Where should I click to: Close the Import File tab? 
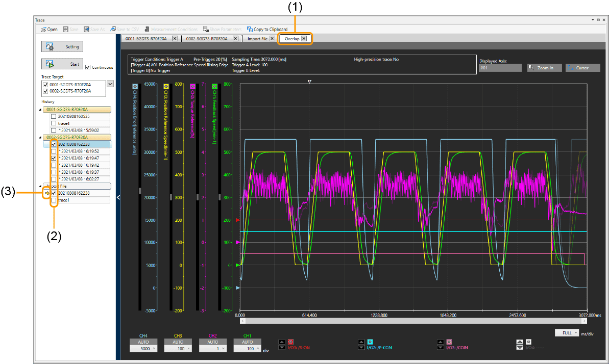(272, 39)
